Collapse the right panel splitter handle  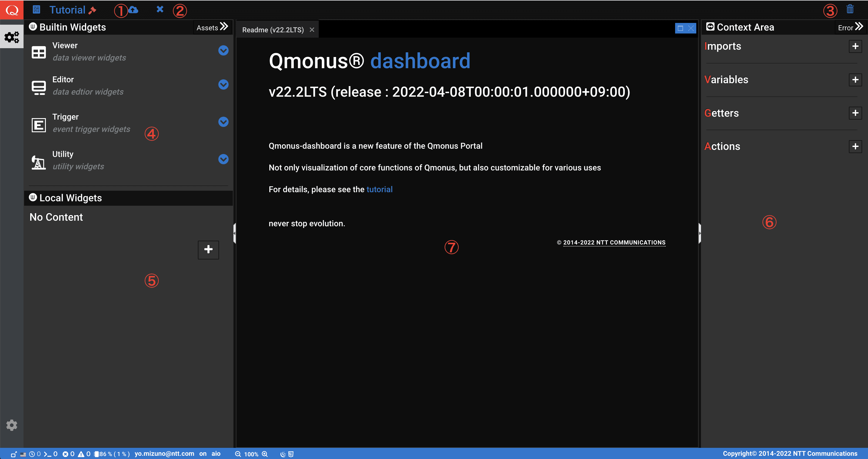click(x=700, y=233)
